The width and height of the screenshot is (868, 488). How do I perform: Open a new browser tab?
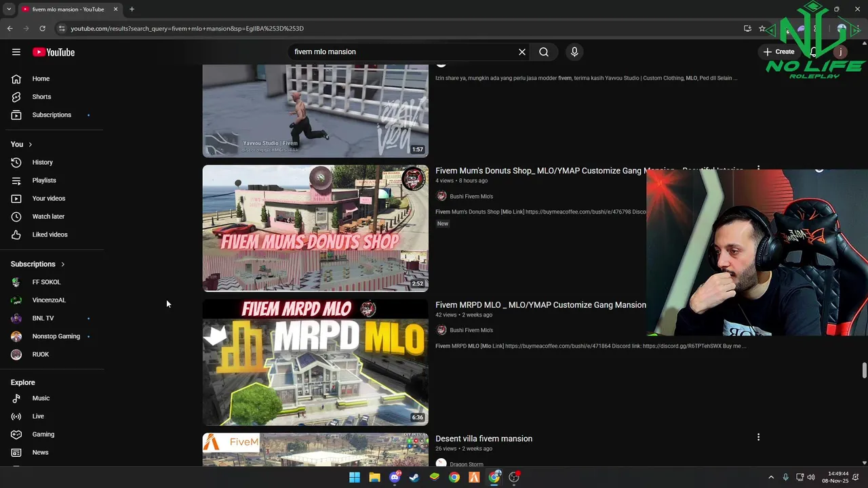[132, 9]
